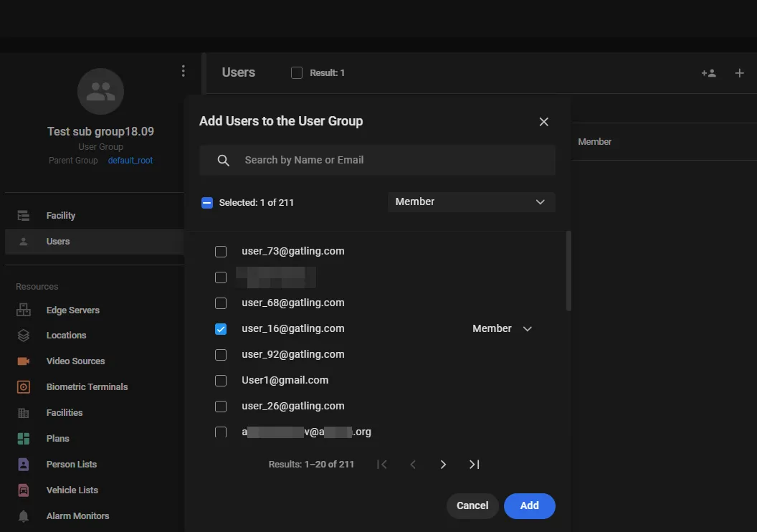The width and height of the screenshot is (757, 532).
Task: Open the default_root parent group link
Action: click(x=130, y=161)
